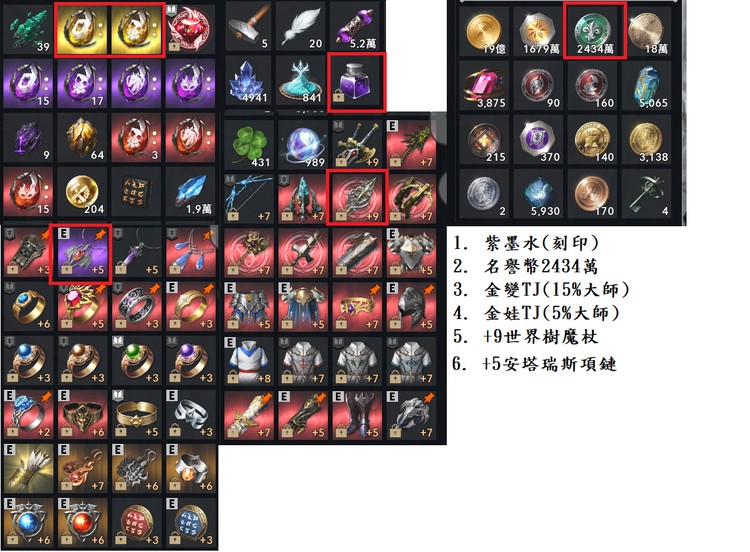750x552 pixels.
Task: Select the first golden transformation card
Action: (83, 30)
